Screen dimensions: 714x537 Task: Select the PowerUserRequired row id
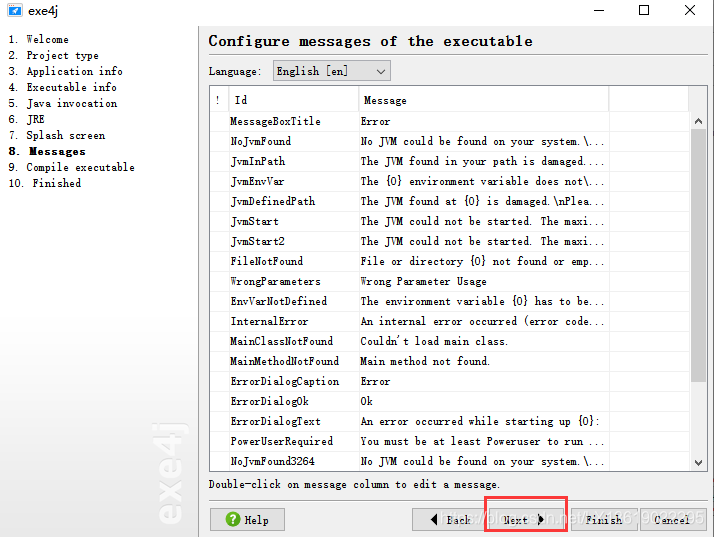click(x=282, y=442)
